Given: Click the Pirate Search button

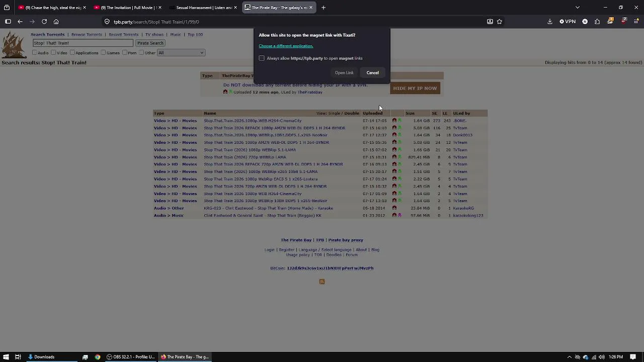Looking at the screenshot, I should pyautogui.click(x=150, y=43).
